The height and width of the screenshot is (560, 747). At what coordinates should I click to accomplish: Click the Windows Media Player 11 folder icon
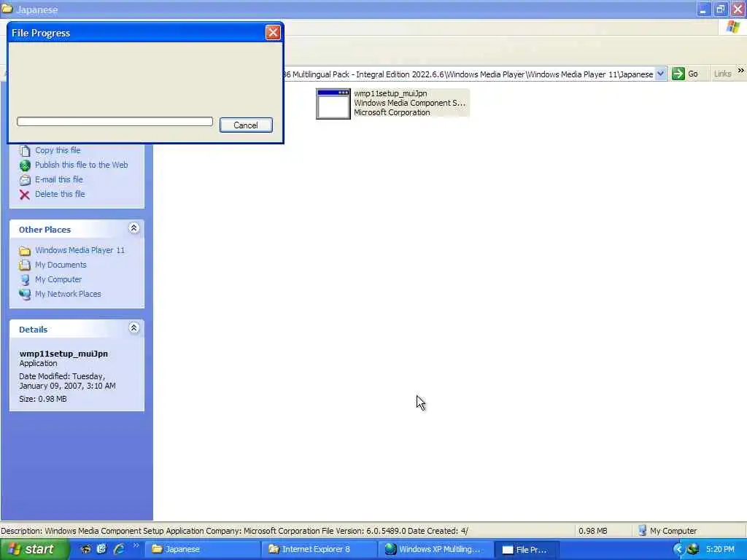pos(25,251)
